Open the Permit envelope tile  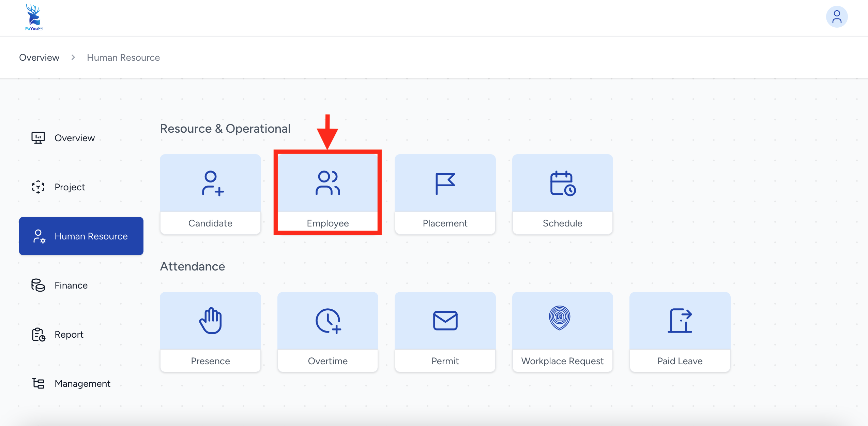coord(445,332)
